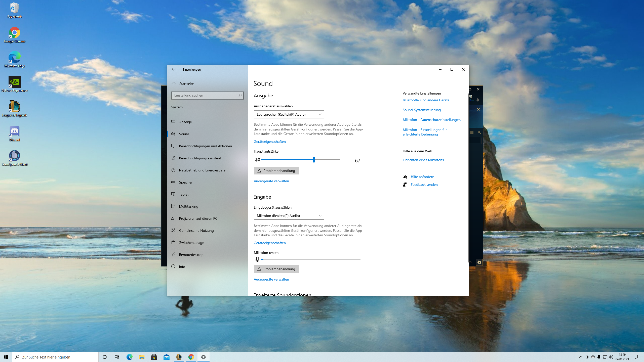Open the Sound-Systemsteuerung link
644x362 pixels.
pos(422,110)
